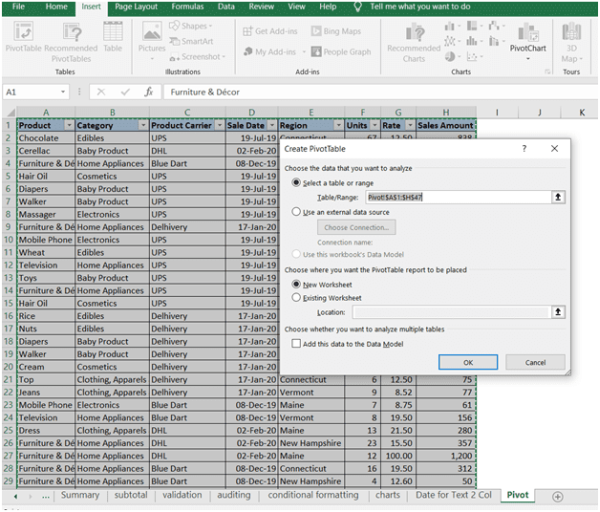Insert Pictures from the ribbon
The height and width of the screenshot is (512, 600).
tap(152, 40)
